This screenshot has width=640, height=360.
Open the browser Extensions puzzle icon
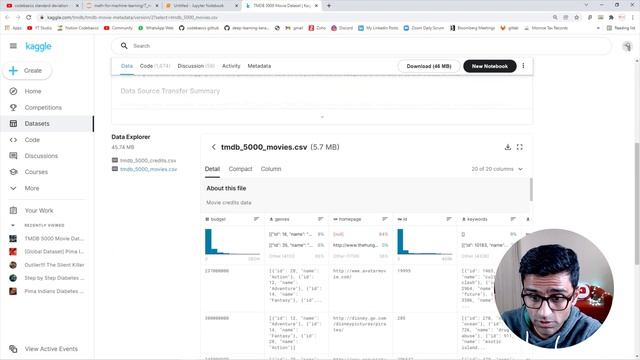pos(611,18)
